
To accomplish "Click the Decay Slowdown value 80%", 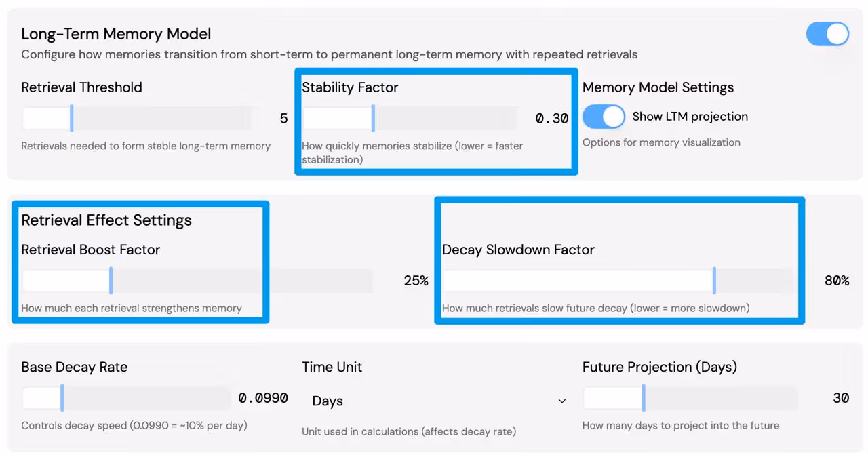I will coord(837,281).
